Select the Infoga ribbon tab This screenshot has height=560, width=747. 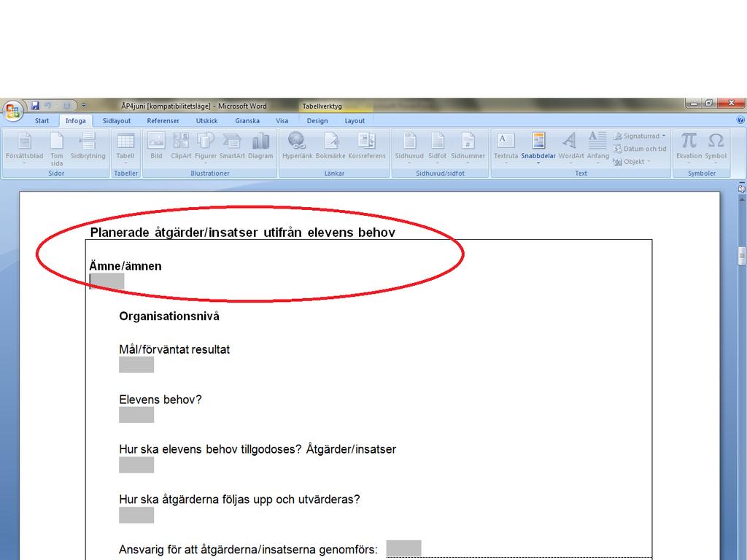click(76, 121)
